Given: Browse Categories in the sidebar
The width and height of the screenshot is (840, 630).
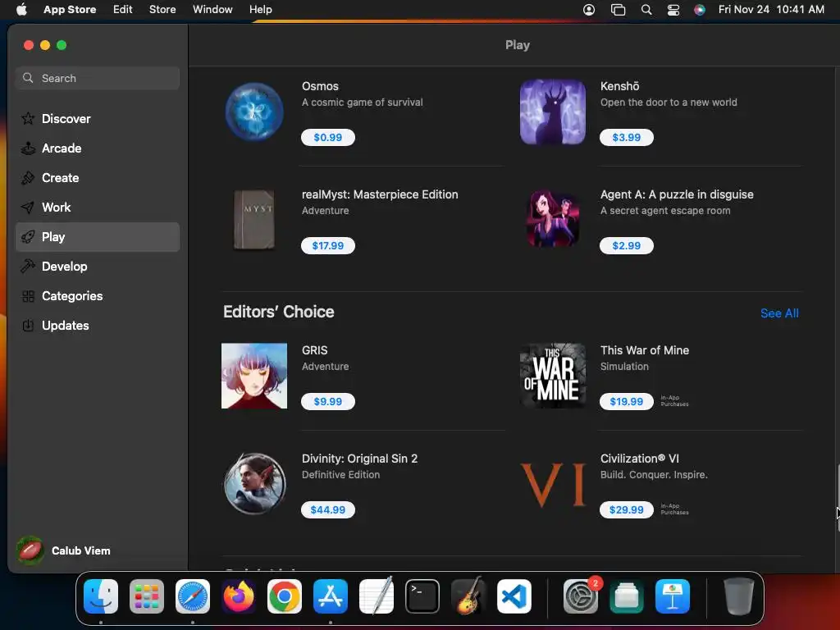Looking at the screenshot, I should click(98, 295).
